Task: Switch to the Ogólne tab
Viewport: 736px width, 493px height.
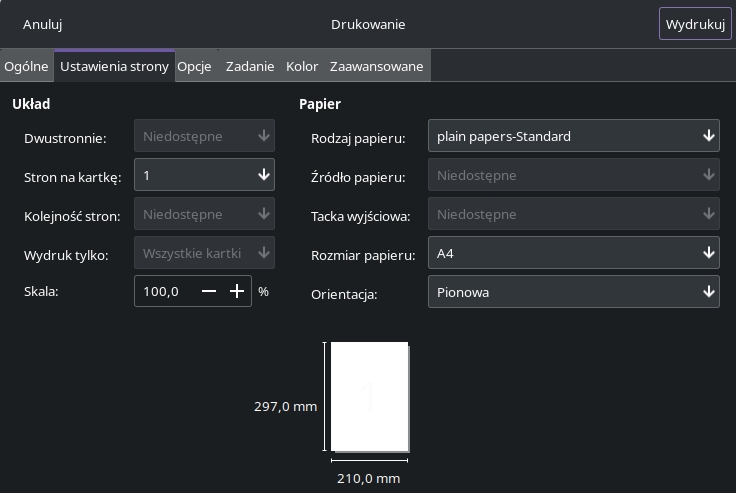Action: point(26,66)
